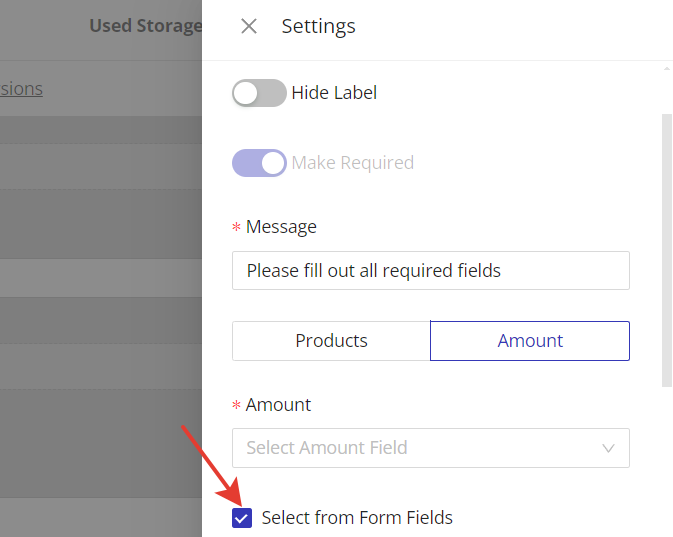Image resolution: width=673 pixels, height=537 pixels.
Task: Click the Settings panel vertical scrollbar
Action: click(x=667, y=250)
